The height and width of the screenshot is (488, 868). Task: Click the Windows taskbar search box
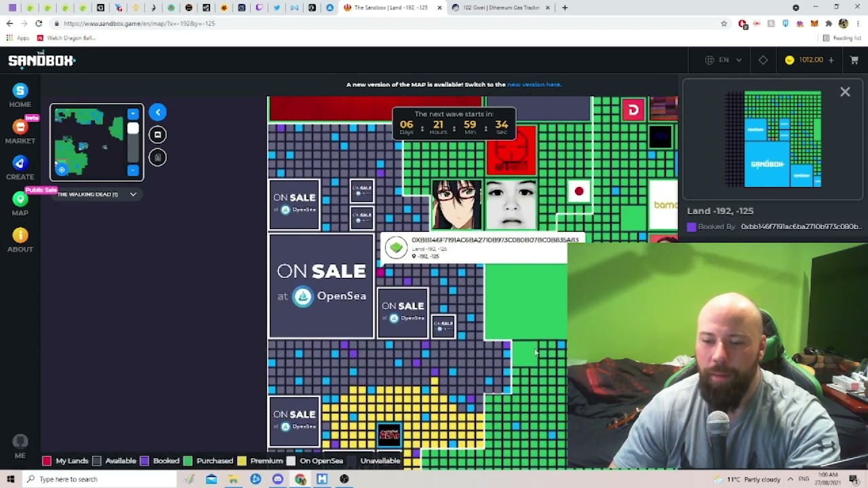(99, 479)
